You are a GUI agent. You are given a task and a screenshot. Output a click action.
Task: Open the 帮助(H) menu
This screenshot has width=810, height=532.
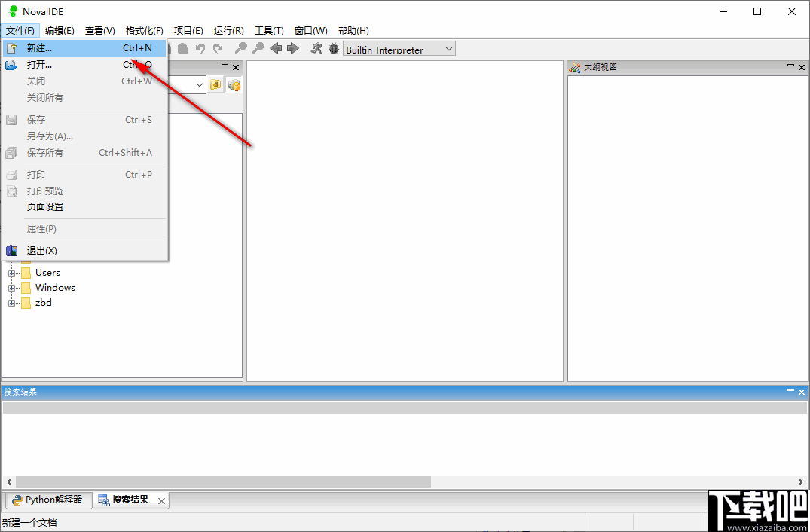click(x=353, y=30)
